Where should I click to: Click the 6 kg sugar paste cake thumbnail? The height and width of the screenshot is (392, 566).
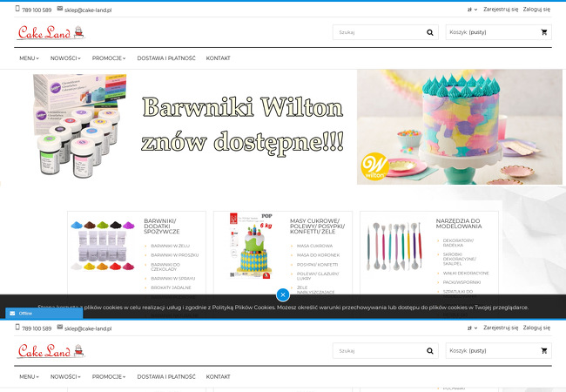point(251,246)
